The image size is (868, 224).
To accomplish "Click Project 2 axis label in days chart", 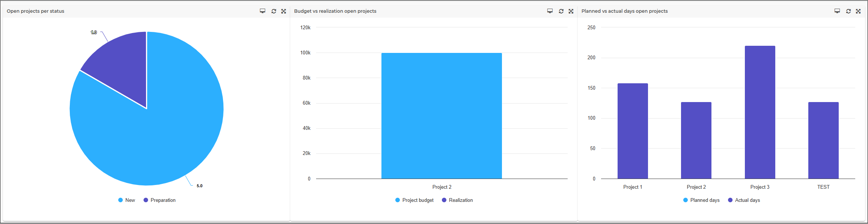I will point(696,187).
